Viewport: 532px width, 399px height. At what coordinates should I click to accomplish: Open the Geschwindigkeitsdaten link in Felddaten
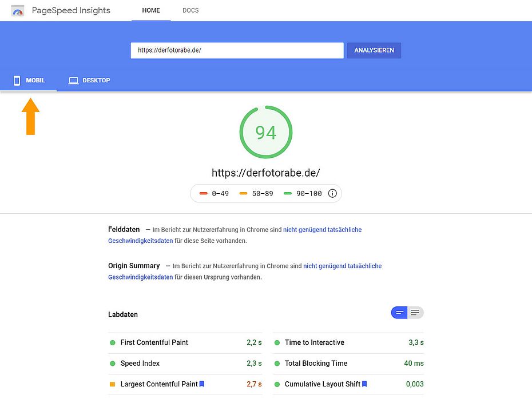[140, 241]
